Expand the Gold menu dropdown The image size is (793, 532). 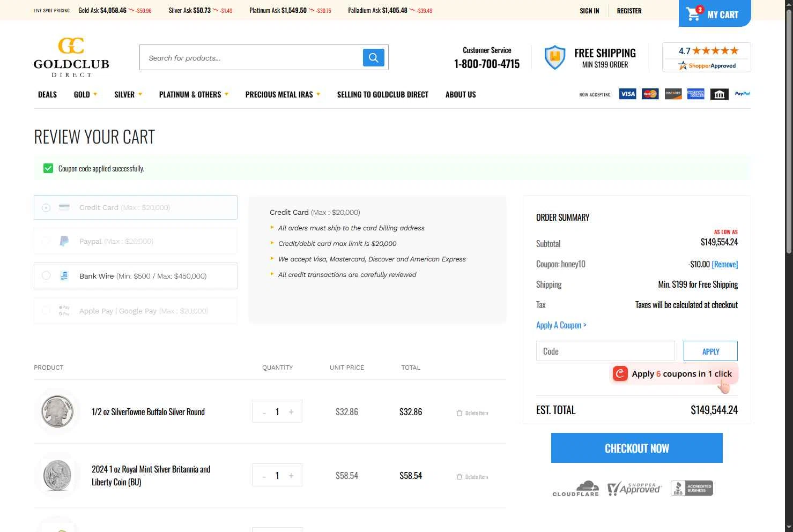(85, 94)
